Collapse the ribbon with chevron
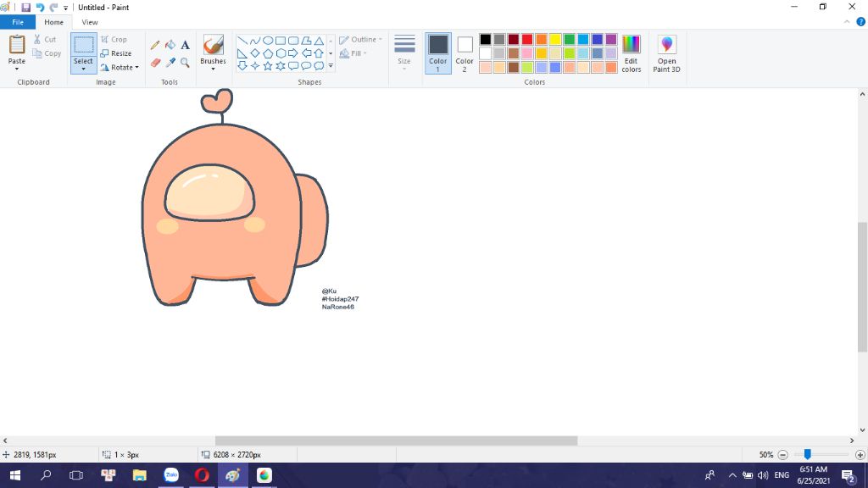Image resolution: width=868 pixels, height=488 pixels. [x=847, y=22]
